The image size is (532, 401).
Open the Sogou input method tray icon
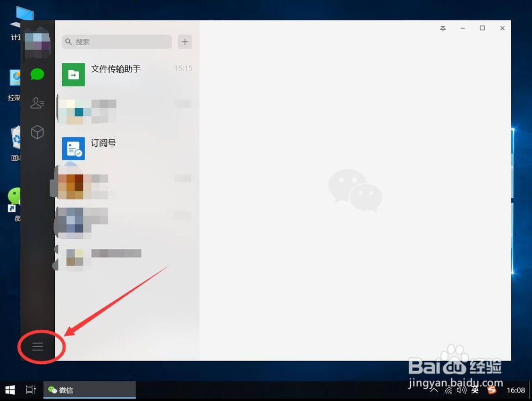click(492, 390)
